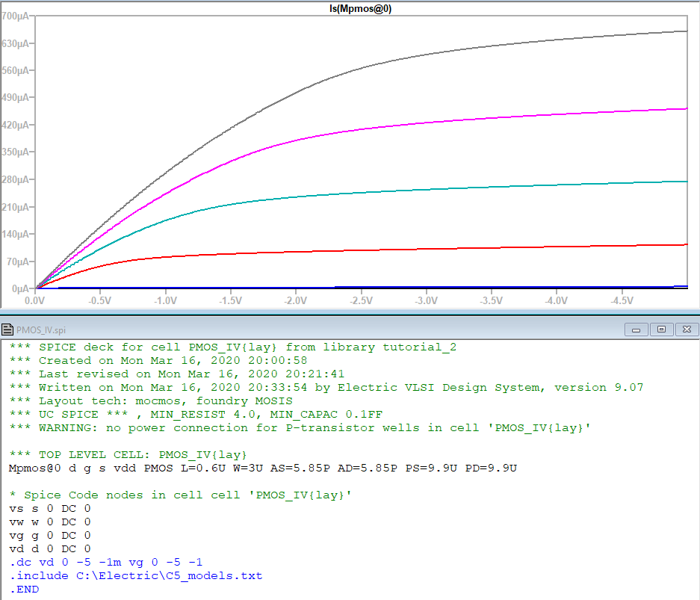Image resolution: width=700 pixels, height=600 pixels.
Task: Minimize the PMOS_IV.spi netlist window
Action: point(637,329)
